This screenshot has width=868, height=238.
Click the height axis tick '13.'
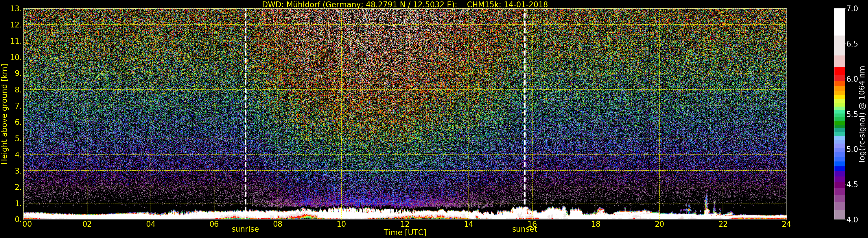pos(16,9)
